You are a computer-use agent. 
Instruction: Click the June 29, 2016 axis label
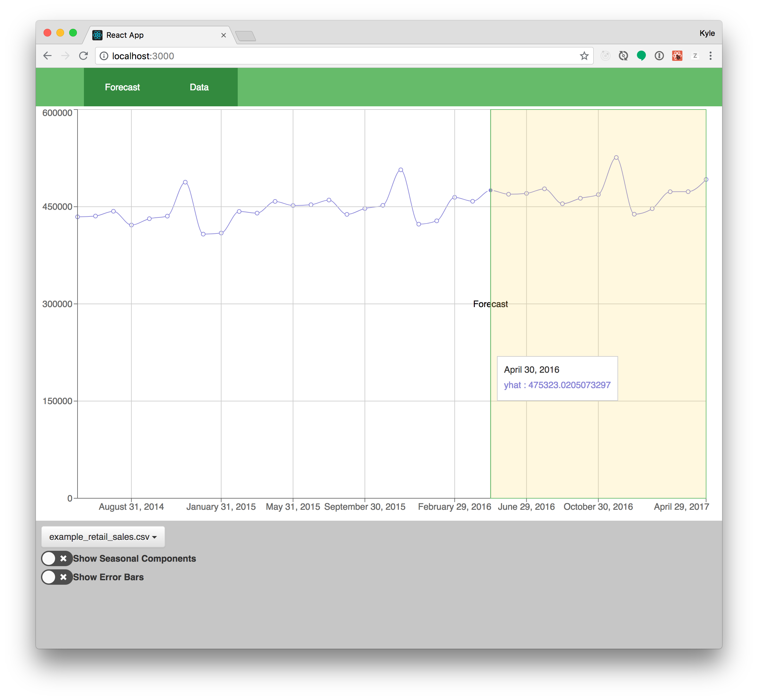pyautogui.click(x=526, y=507)
